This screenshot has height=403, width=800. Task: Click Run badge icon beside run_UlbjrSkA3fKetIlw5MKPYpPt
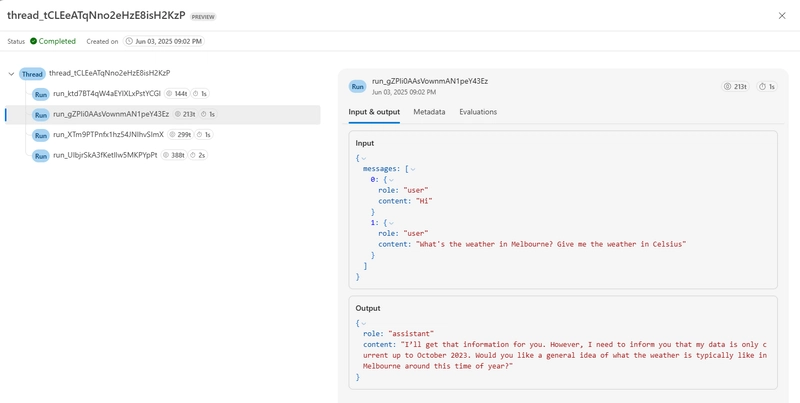click(41, 156)
